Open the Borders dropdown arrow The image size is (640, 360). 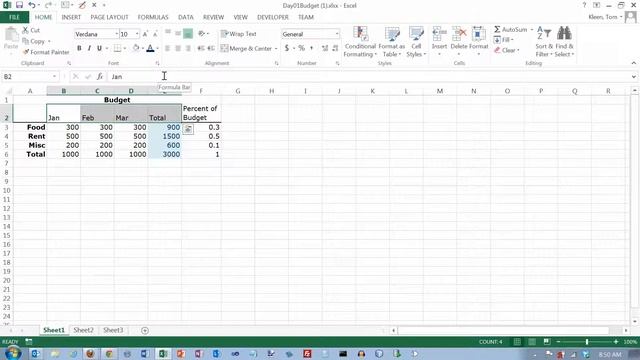point(124,49)
